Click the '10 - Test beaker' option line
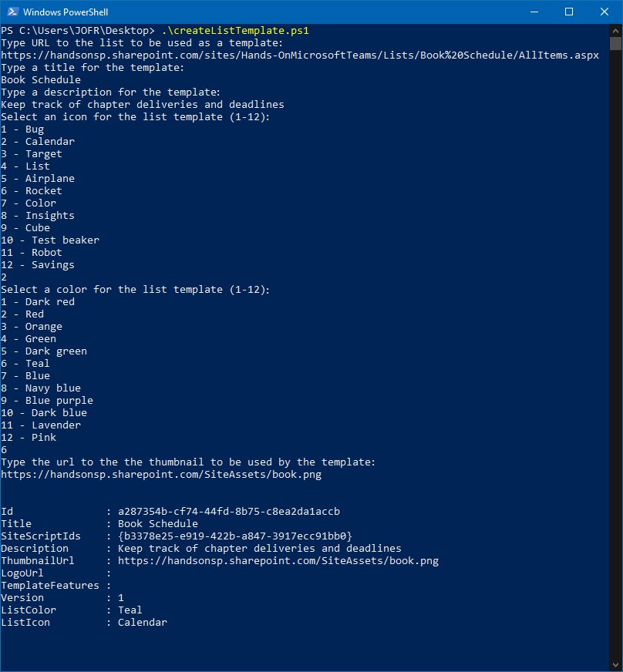 50,240
